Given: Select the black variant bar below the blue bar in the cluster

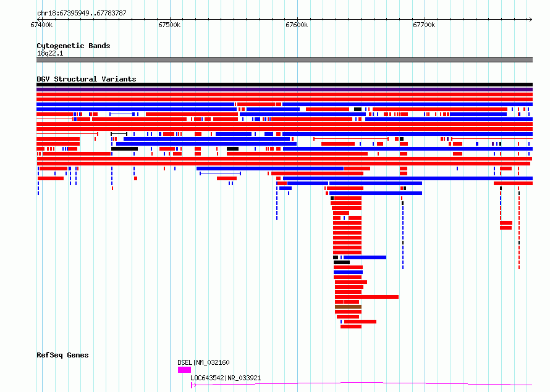Looking at the screenshot, I should pos(341,262).
